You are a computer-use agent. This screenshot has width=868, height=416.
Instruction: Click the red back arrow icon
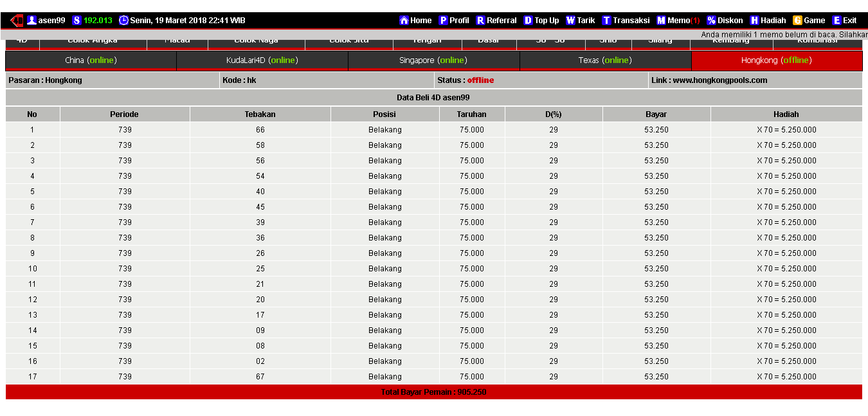click(17, 21)
